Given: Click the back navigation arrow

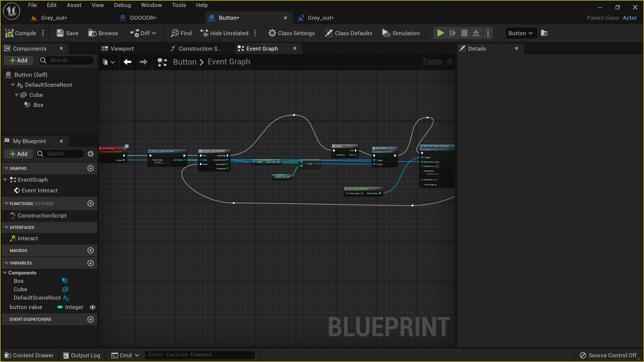Looking at the screenshot, I should 127,62.
